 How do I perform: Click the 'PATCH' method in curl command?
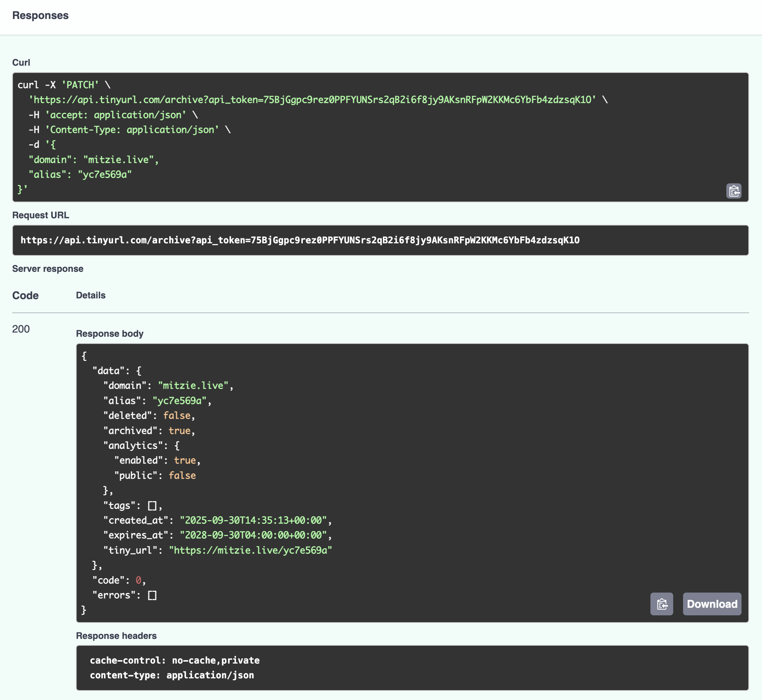80,85
